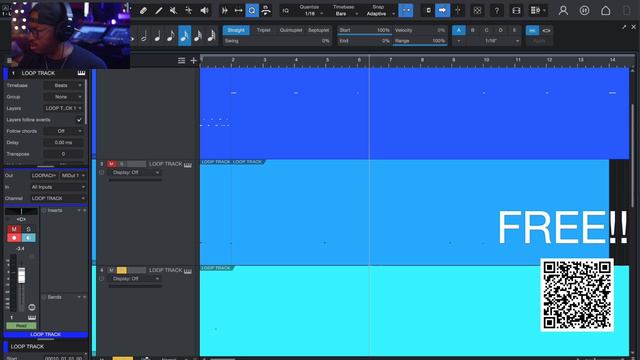Unmute track 3 LOOP TRACK

pos(111,164)
